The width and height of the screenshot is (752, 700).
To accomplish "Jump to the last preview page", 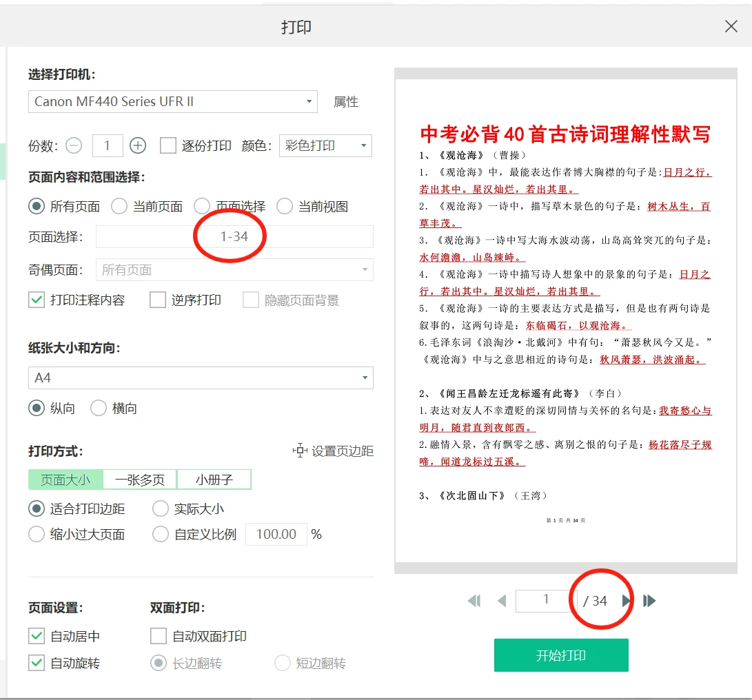I will point(648,600).
